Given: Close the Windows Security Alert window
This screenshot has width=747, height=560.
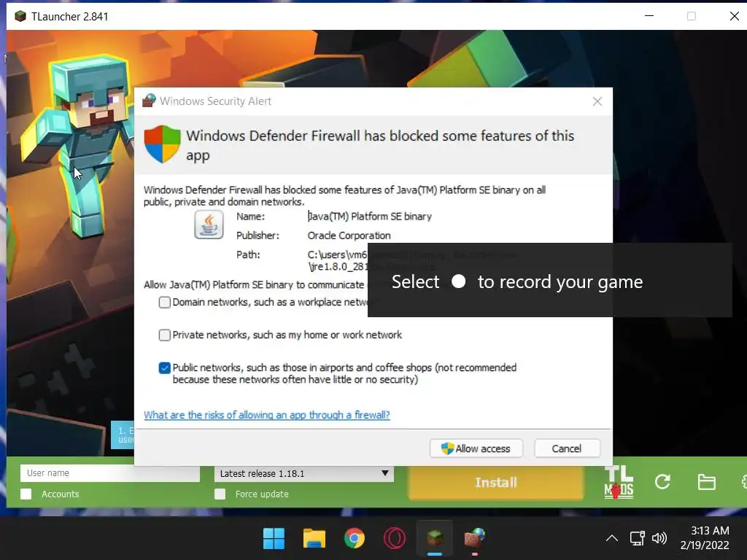Looking at the screenshot, I should coord(597,101).
